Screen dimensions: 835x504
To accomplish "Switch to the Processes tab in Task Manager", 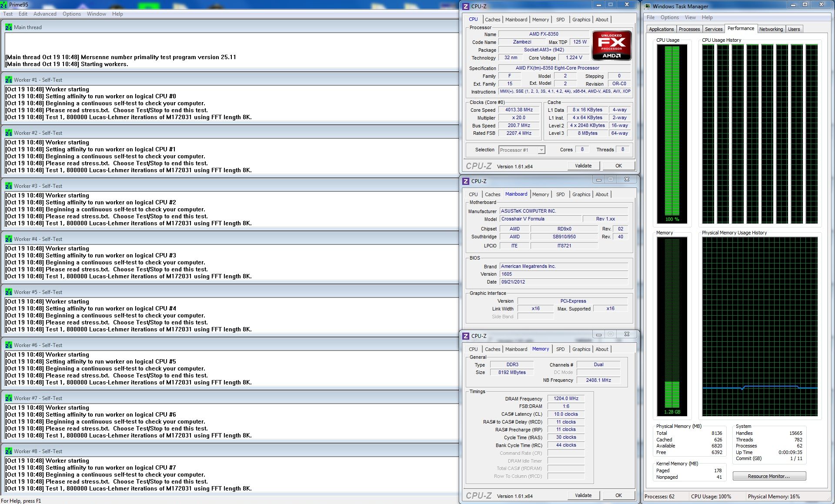I will (689, 29).
